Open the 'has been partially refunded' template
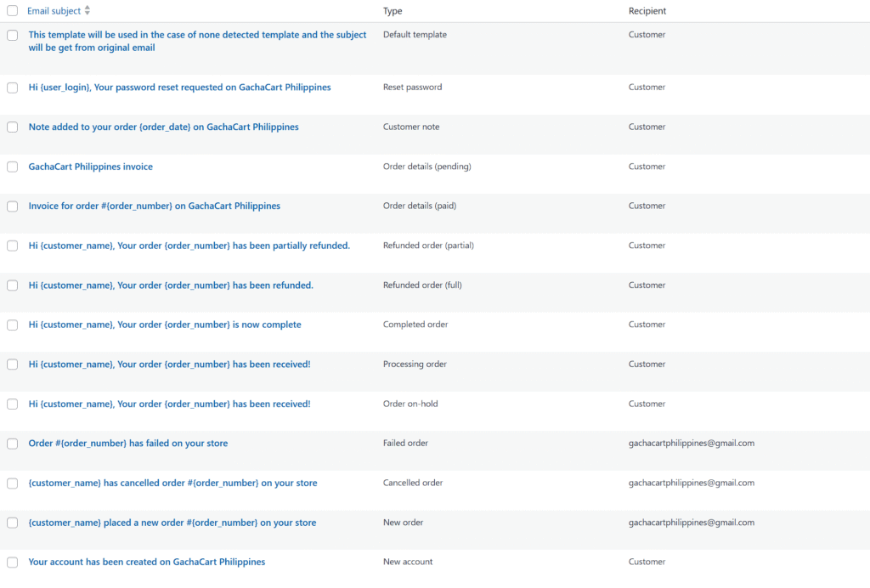870x588 pixels. point(189,246)
